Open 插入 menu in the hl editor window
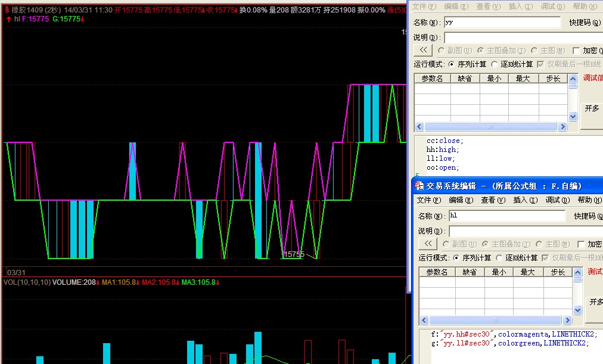Image resolution: width=603 pixels, height=364 pixels. coord(526,200)
